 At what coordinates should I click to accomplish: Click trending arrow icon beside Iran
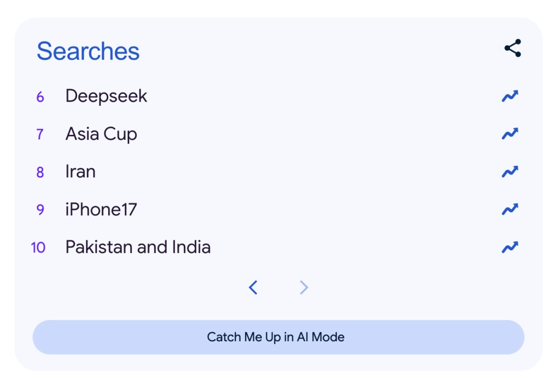tap(509, 172)
